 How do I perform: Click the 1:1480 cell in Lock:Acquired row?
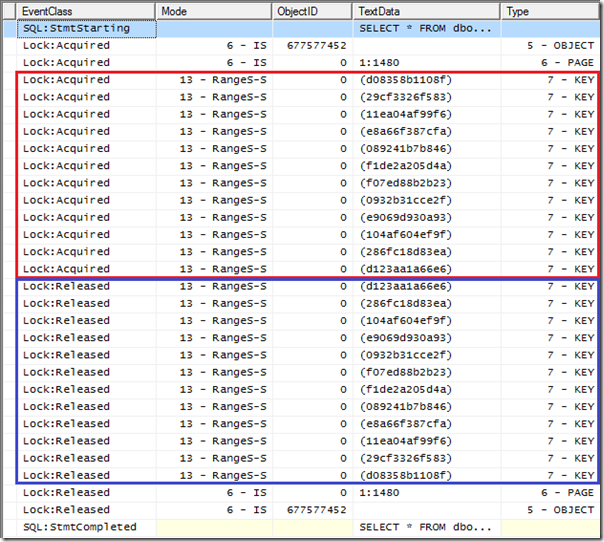[x=379, y=62]
